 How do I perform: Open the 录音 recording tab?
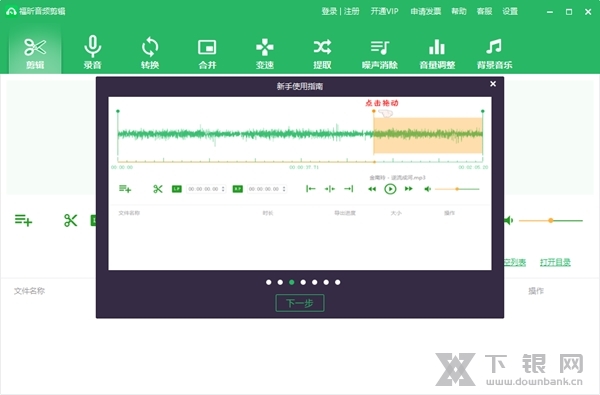pos(93,53)
